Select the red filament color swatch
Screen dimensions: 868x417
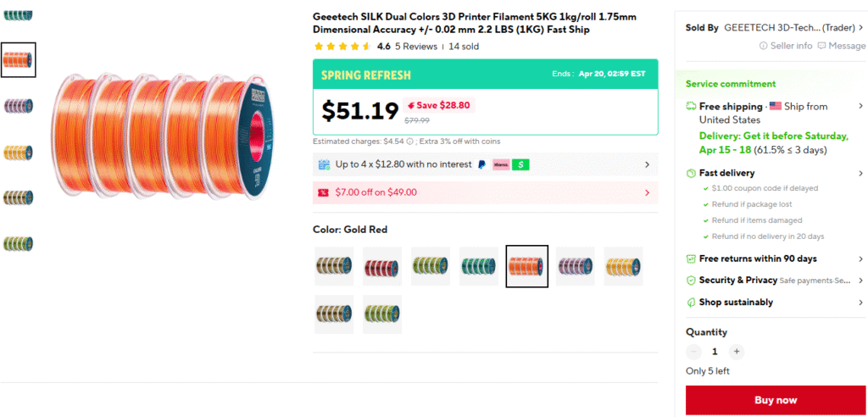381,266
